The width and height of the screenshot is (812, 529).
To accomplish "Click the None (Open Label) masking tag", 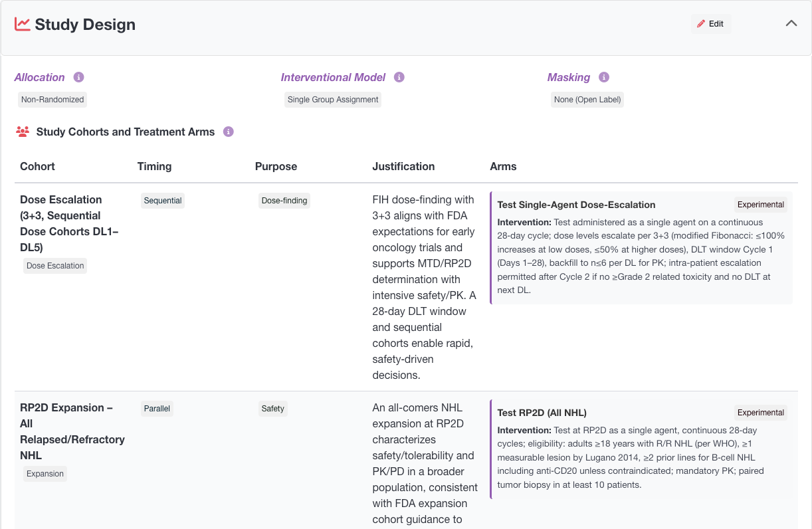I will [x=587, y=100].
